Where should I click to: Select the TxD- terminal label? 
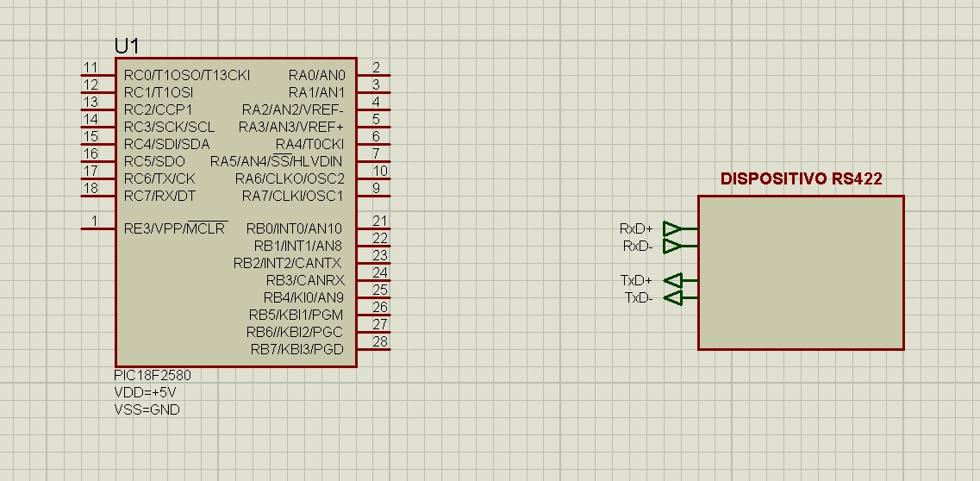tap(639, 298)
